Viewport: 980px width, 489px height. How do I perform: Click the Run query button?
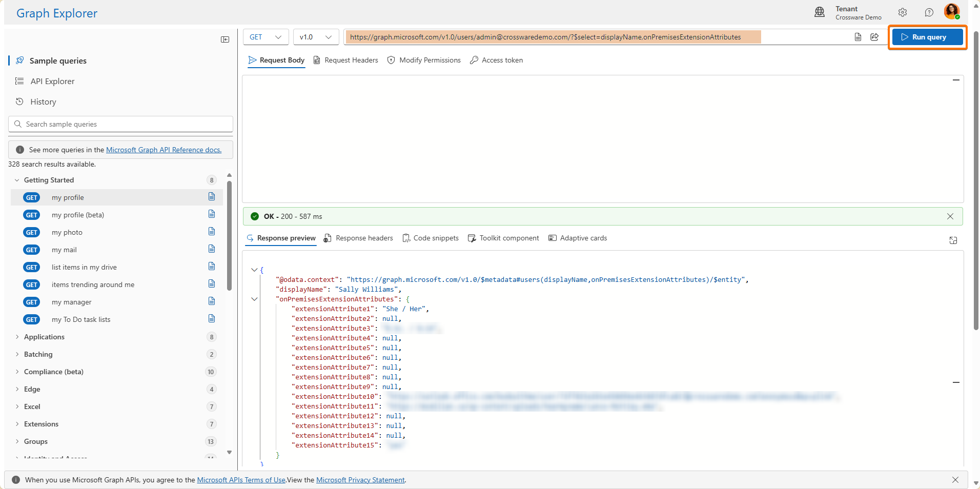pos(927,37)
